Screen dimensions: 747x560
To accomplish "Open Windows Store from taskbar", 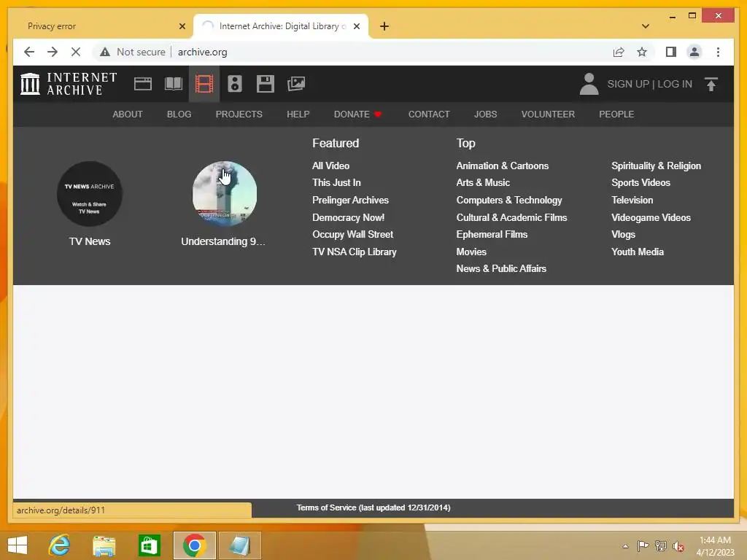I will click(149, 545).
